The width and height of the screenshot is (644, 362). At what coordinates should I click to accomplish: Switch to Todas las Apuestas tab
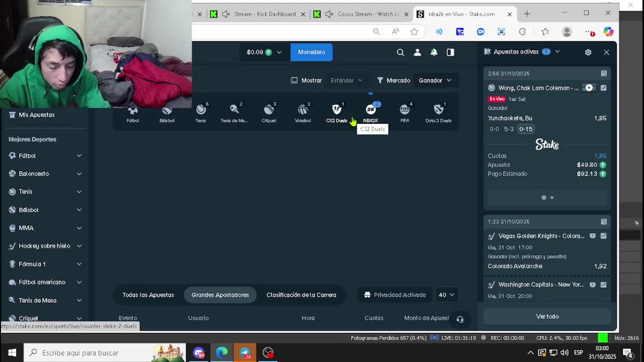(148, 295)
